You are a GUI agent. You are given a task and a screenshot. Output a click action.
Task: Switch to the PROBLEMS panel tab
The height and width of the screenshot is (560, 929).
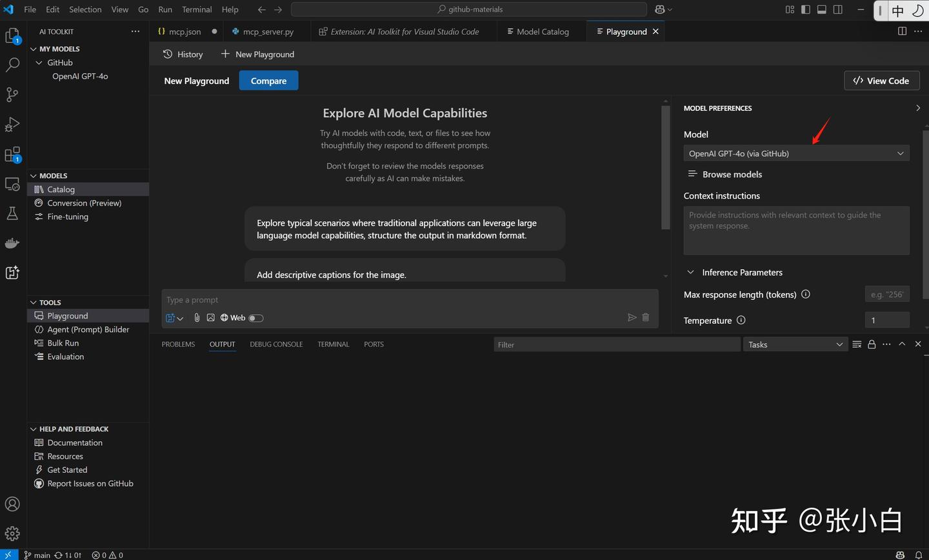coord(178,345)
